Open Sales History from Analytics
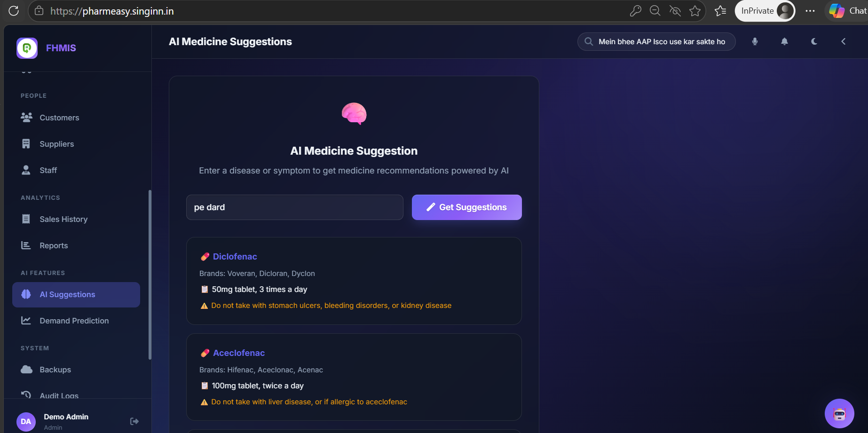 click(63, 219)
